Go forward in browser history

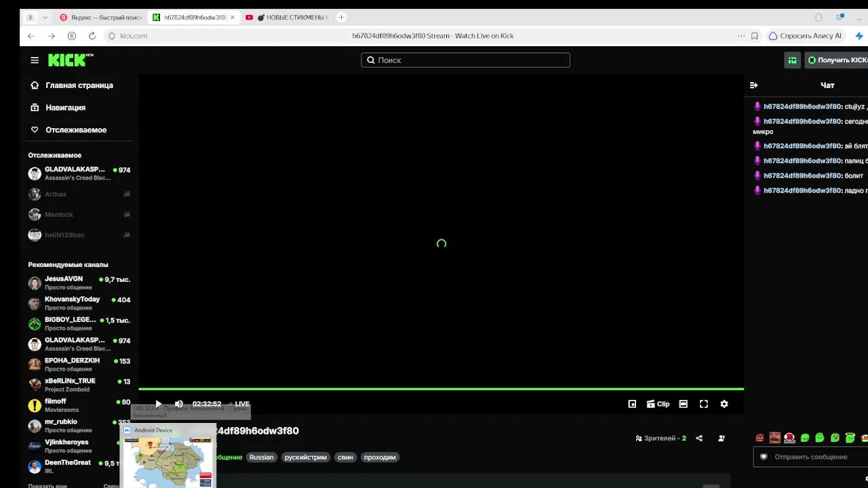(52, 36)
